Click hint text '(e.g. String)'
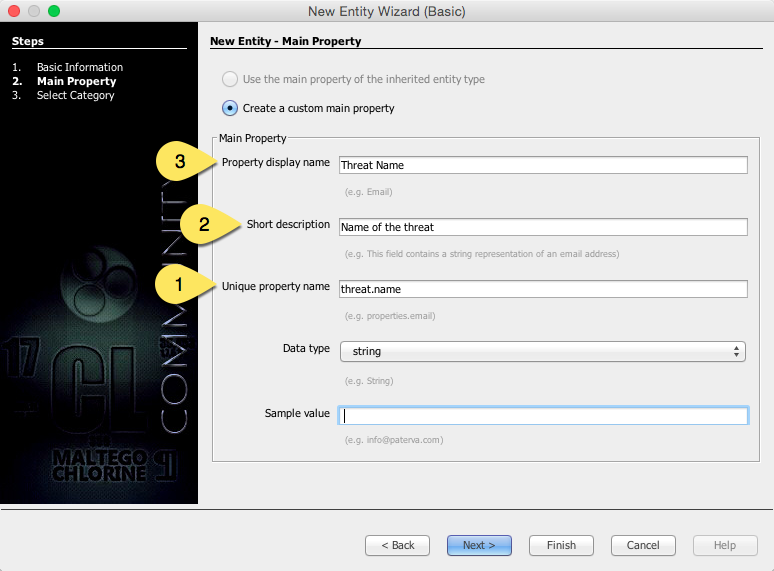 pyautogui.click(x=369, y=381)
